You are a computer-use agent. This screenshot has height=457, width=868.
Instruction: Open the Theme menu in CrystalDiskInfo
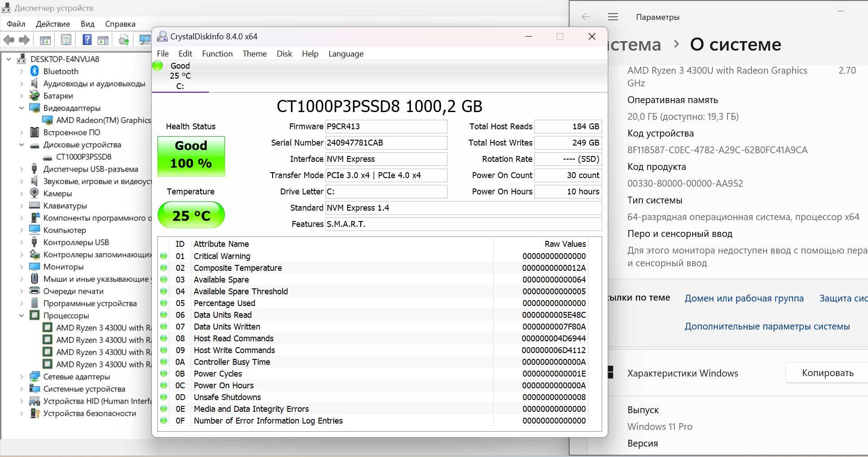[255, 53]
